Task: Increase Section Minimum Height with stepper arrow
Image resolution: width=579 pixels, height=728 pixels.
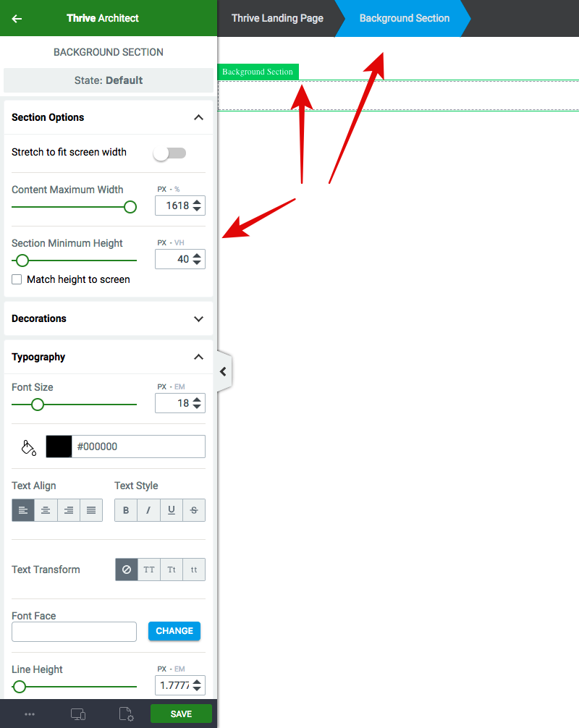Action: click(197, 256)
